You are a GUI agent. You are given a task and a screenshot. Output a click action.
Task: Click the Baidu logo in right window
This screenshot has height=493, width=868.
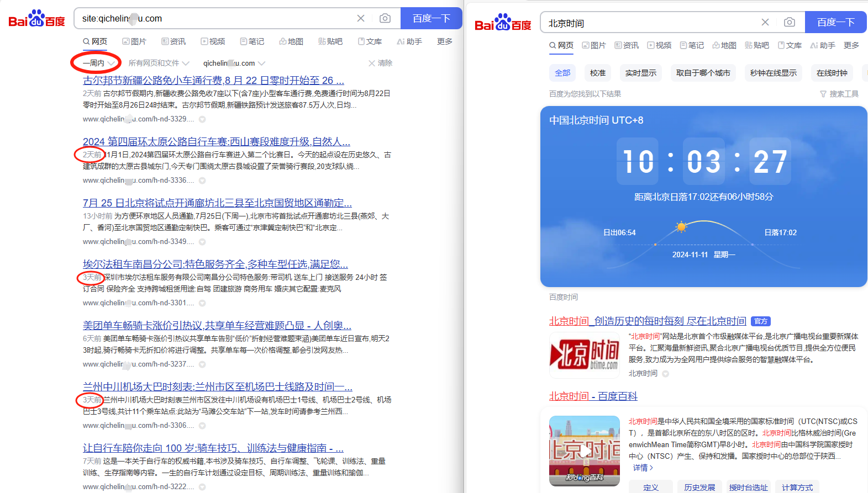503,23
